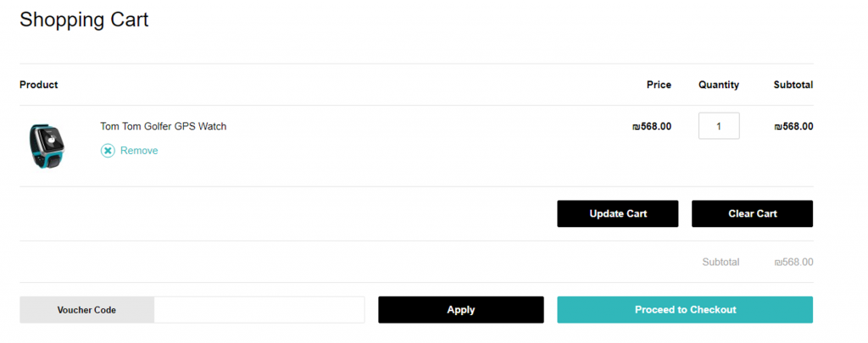Click the grey cart Subtotal label
Image resolution: width=868 pixels, height=343 pixels.
(x=721, y=263)
